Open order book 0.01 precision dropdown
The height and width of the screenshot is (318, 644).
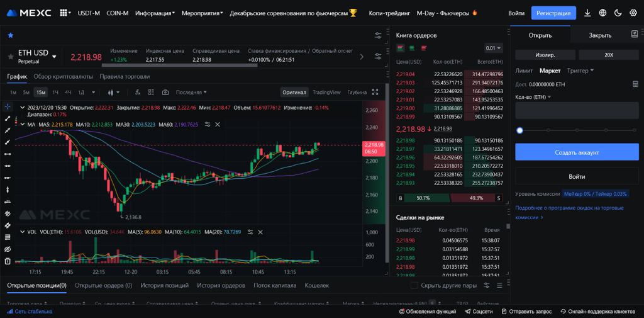(x=494, y=48)
